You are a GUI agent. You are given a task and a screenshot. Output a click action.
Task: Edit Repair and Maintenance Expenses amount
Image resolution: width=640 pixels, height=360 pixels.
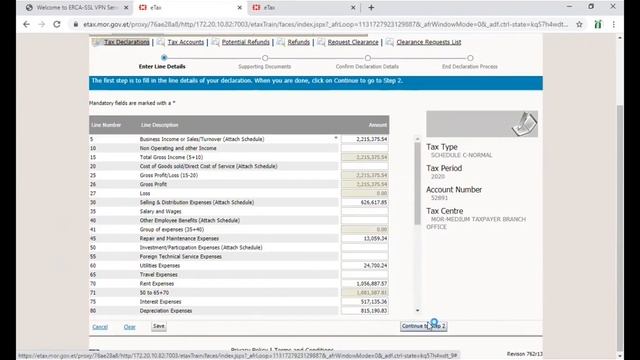[x=365, y=238]
